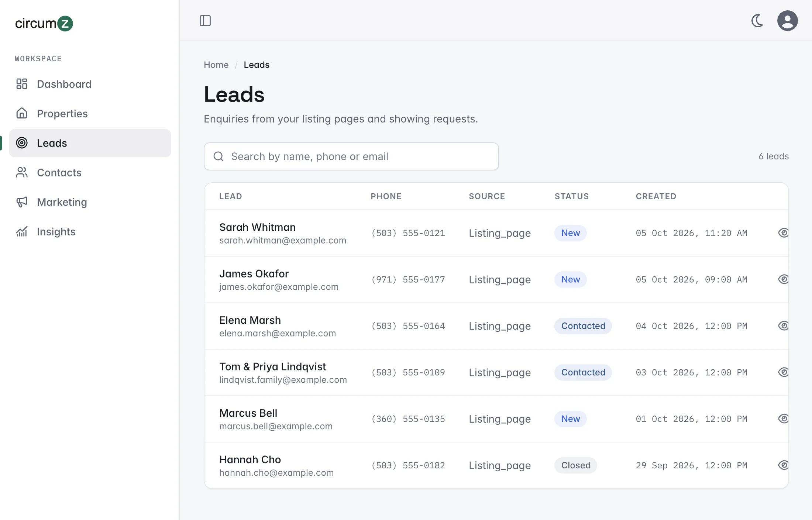Click the Contacts people icon
The width and height of the screenshot is (812, 520).
point(22,172)
